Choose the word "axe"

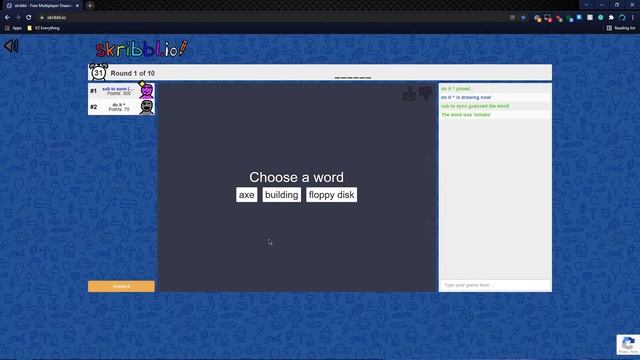click(x=247, y=195)
